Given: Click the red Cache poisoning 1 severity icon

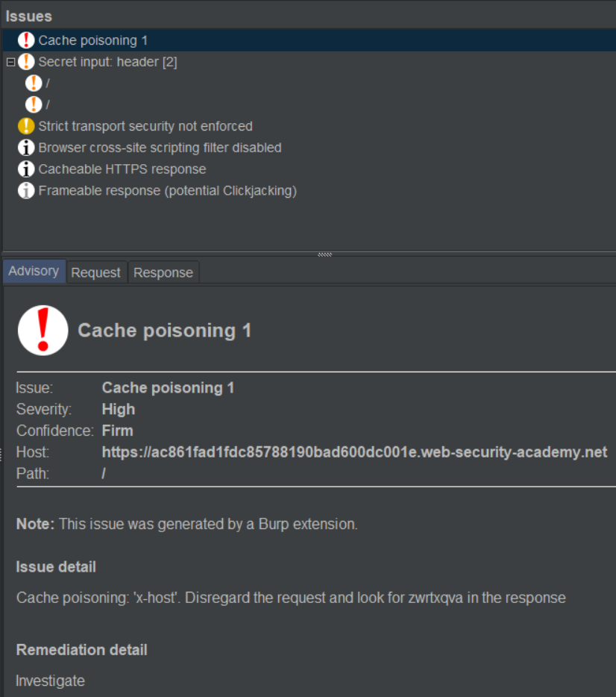Looking at the screenshot, I should (x=26, y=40).
